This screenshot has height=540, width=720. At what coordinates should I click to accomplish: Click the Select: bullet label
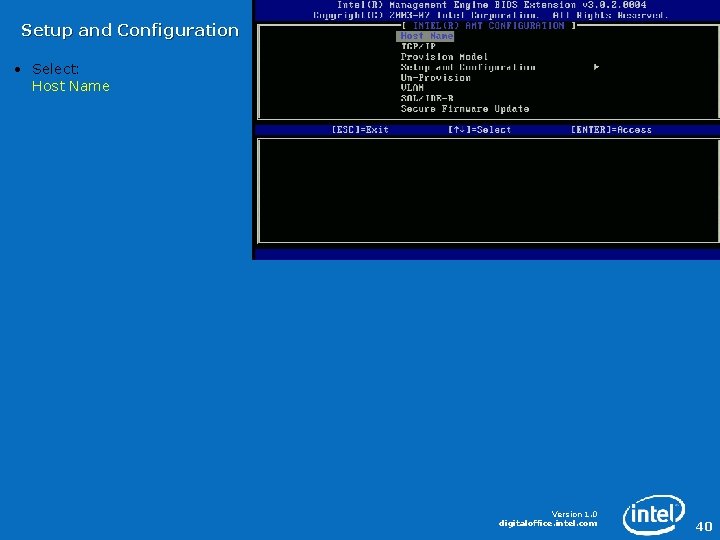pyautogui.click(x=55, y=69)
